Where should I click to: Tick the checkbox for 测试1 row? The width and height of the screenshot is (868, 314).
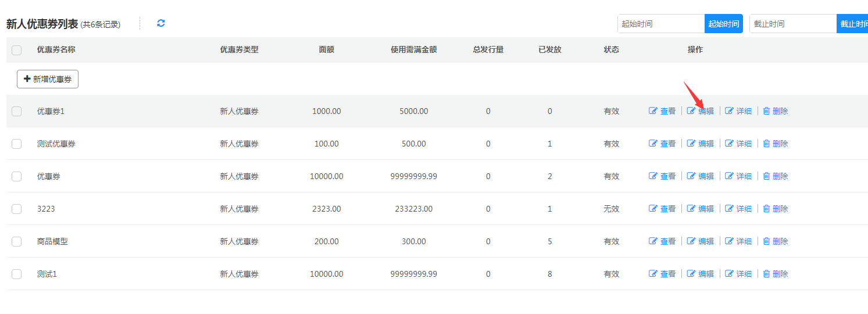pos(16,274)
